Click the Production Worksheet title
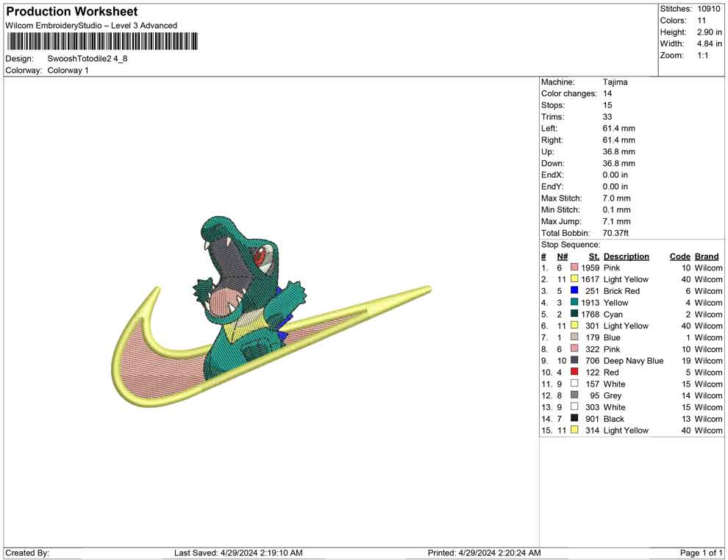Viewport: 728px width, 560px height. point(72,12)
